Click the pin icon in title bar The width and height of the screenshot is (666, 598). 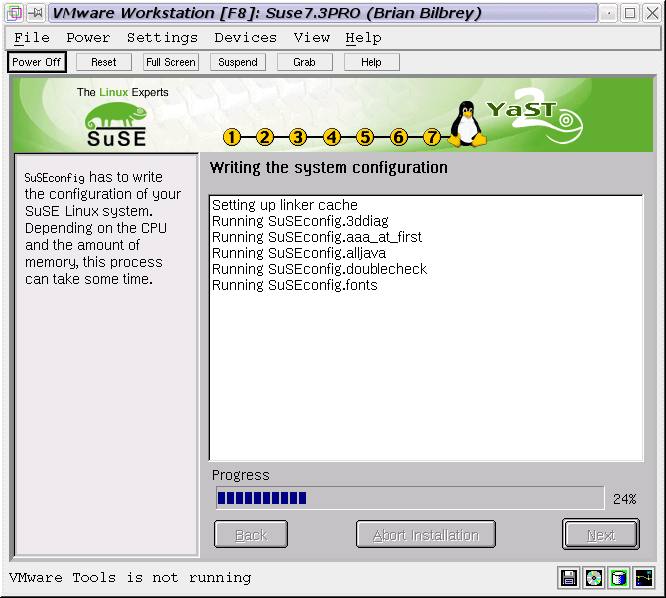(x=35, y=13)
